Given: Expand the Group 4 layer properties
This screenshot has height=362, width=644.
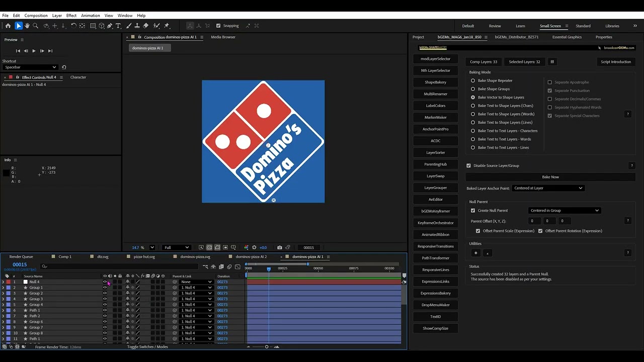Looking at the screenshot, I should [4, 305].
